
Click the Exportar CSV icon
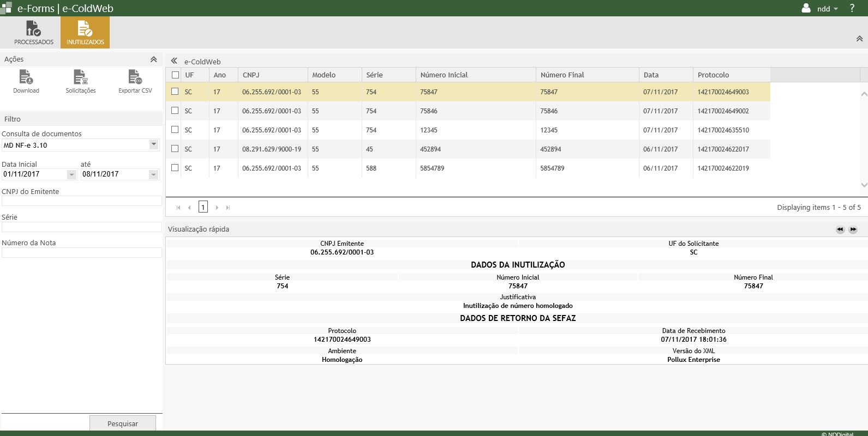point(135,78)
